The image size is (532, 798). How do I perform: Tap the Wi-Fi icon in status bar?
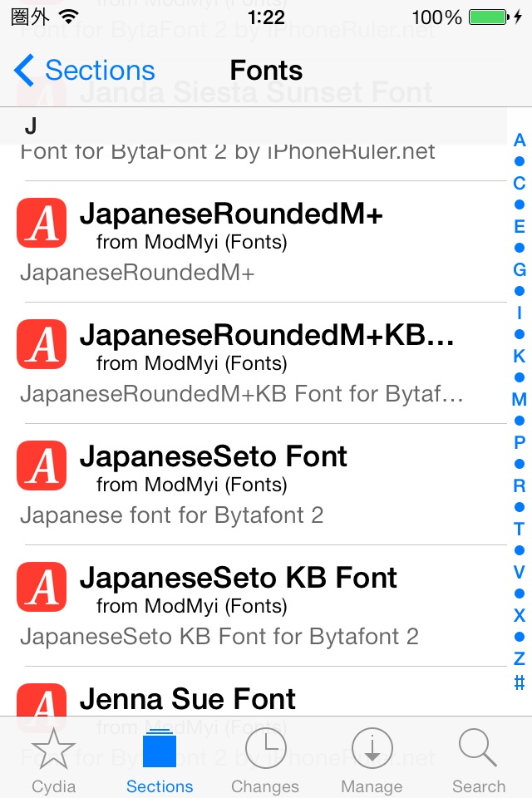pyautogui.click(x=68, y=17)
